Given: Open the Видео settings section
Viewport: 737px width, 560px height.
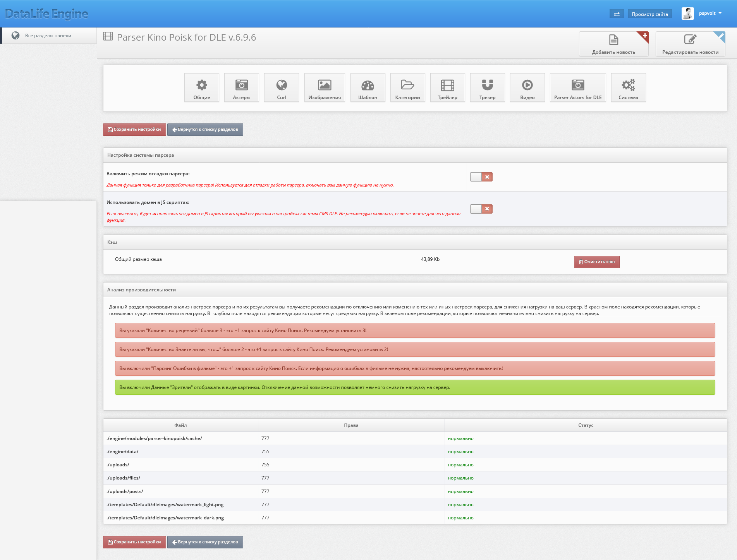Looking at the screenshot, I should click(x=527, y=87).
